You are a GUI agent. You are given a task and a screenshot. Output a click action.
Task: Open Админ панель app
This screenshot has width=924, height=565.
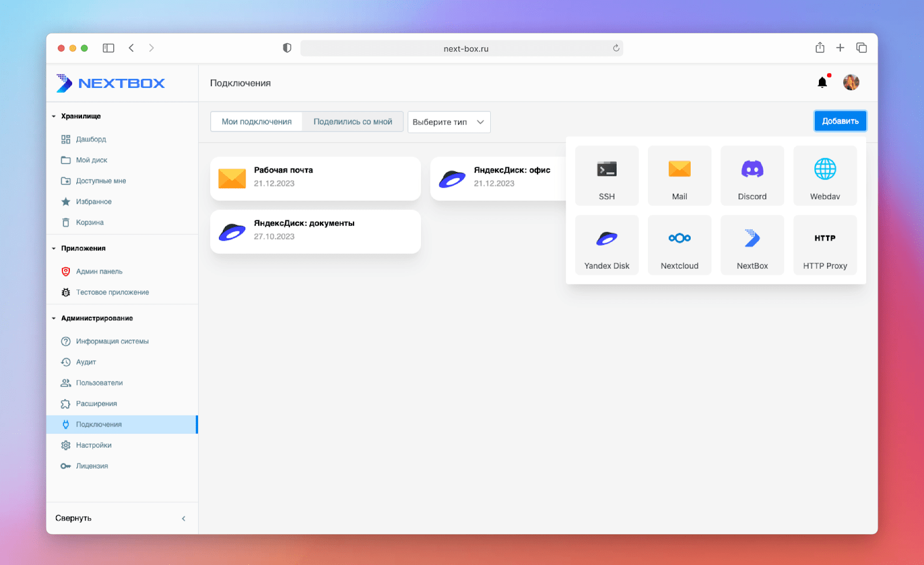tap(122, 271)
